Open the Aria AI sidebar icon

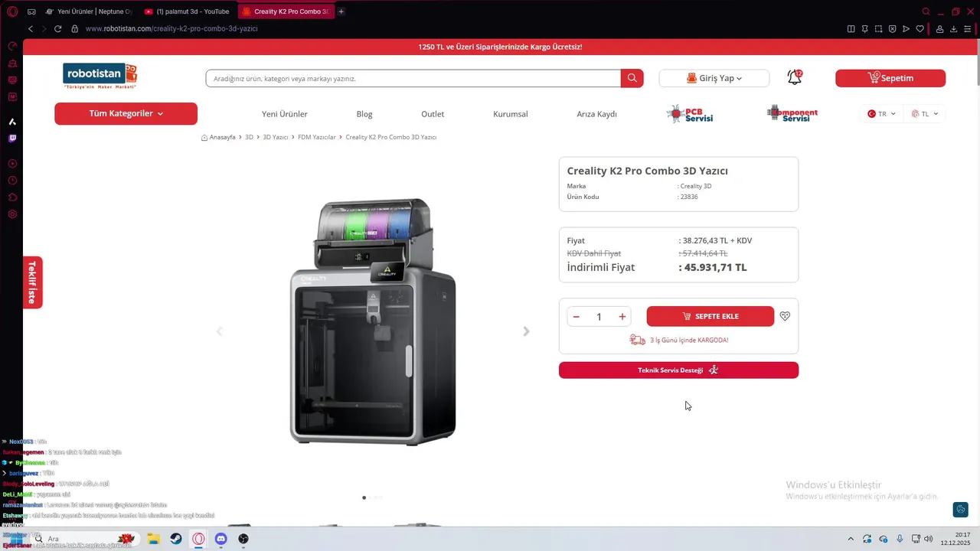point(12,122)
